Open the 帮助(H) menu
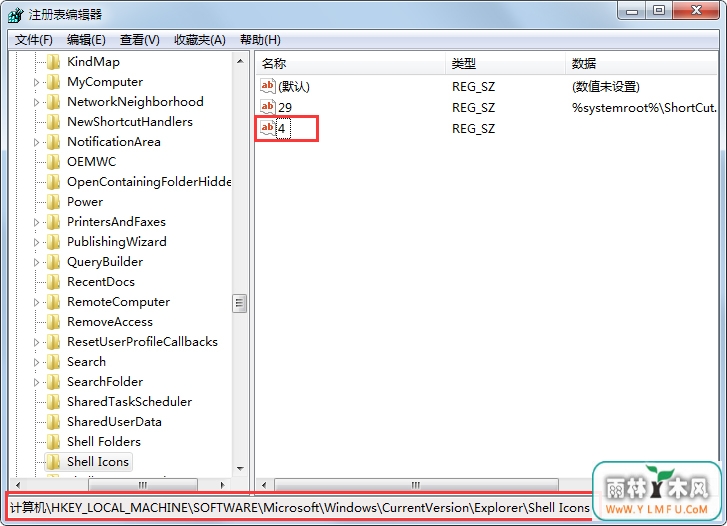This screenshot has height=526, width=727. 260,40
